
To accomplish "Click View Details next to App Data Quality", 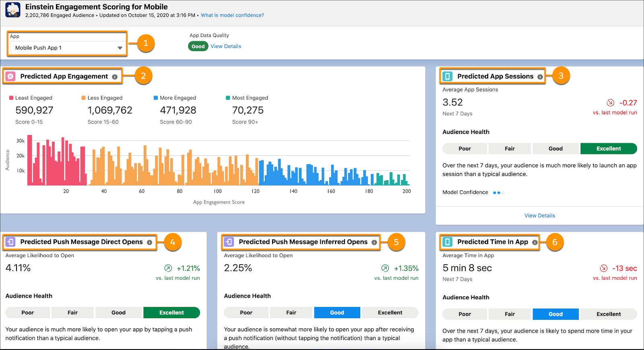I will [226, 46].
